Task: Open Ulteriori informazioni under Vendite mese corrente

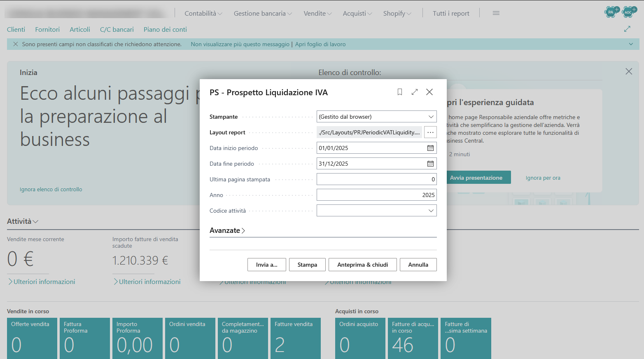Action: click(x=41, y=282)
